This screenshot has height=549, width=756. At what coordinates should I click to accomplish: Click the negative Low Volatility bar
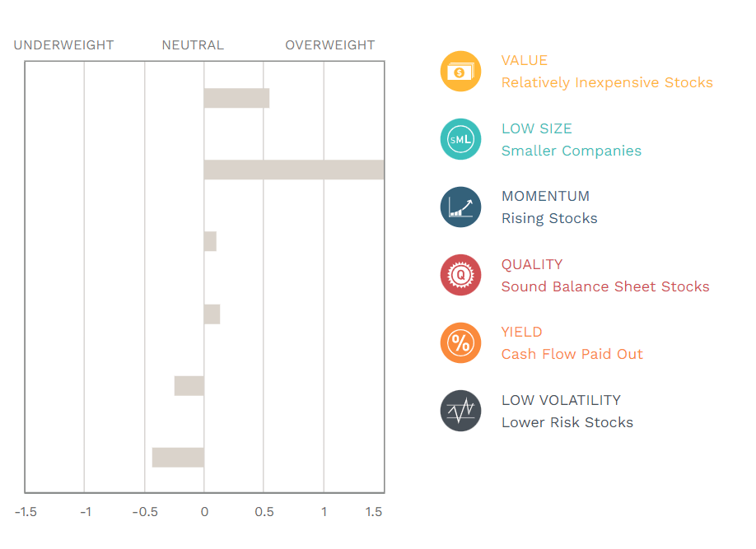[x=178, y=458]
